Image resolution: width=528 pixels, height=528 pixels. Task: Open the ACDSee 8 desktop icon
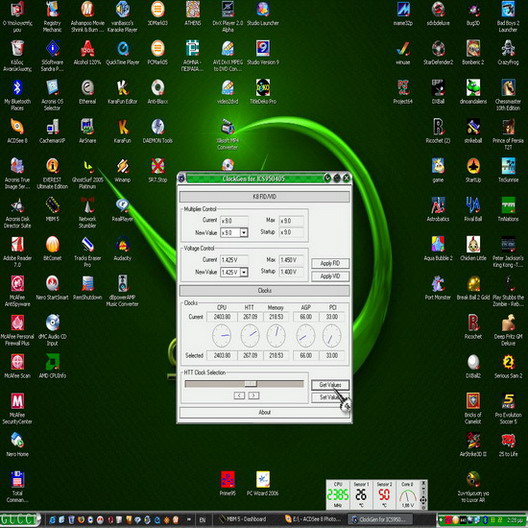(x=18, y=131)
